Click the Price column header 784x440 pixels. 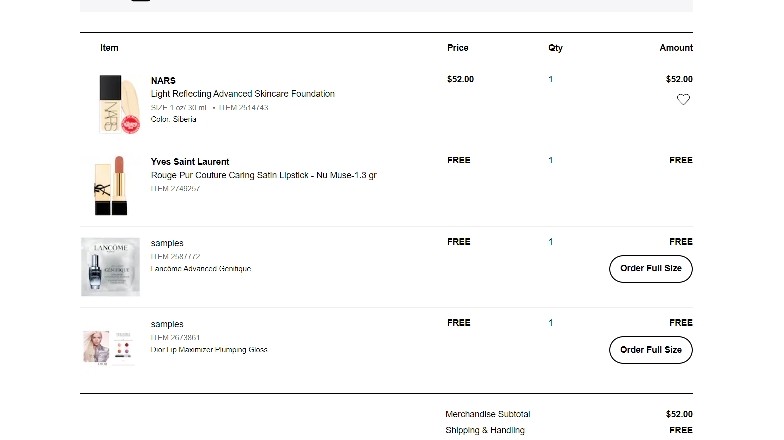(458, 48)
